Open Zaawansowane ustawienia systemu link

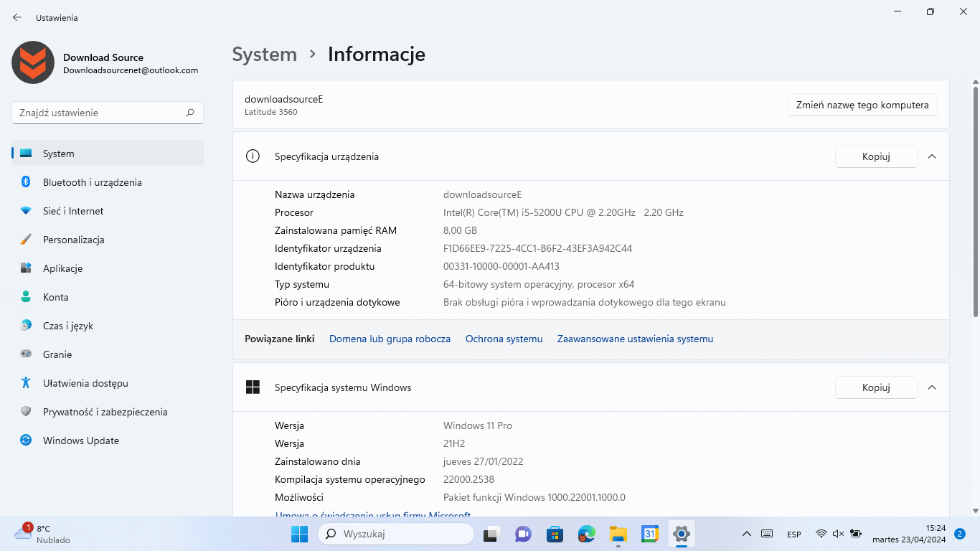(x=635, y=339)
